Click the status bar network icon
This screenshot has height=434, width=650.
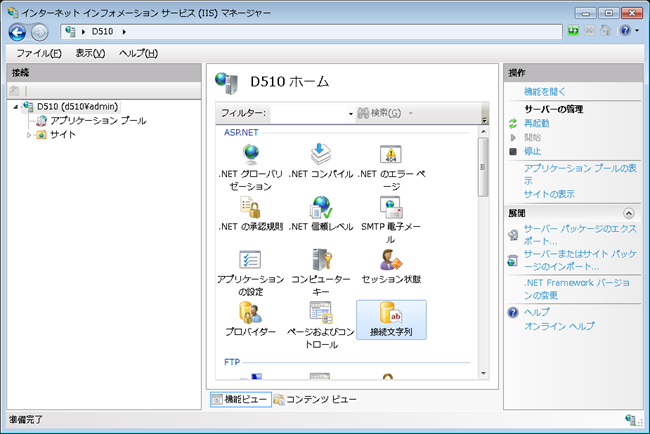[x=631, y=419]
